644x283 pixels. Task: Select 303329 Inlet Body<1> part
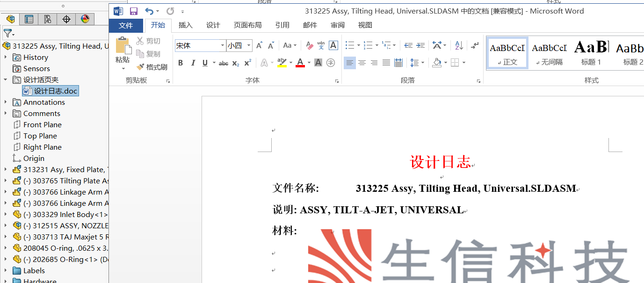(x=65, y=214)
